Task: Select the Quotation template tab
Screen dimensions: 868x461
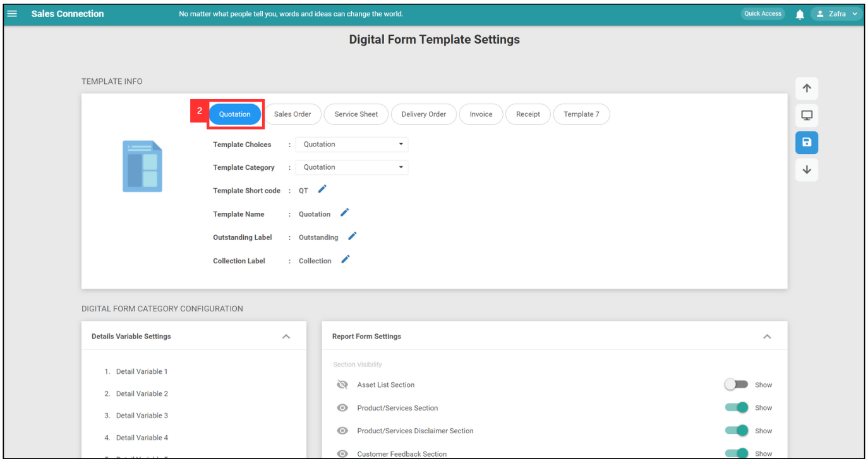Action: point(235,114)
